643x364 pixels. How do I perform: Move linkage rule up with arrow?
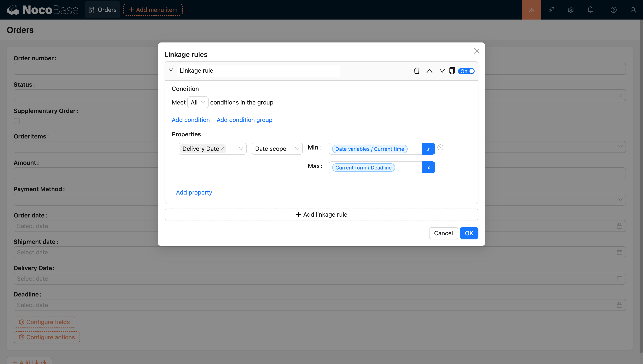click(429, 71)
